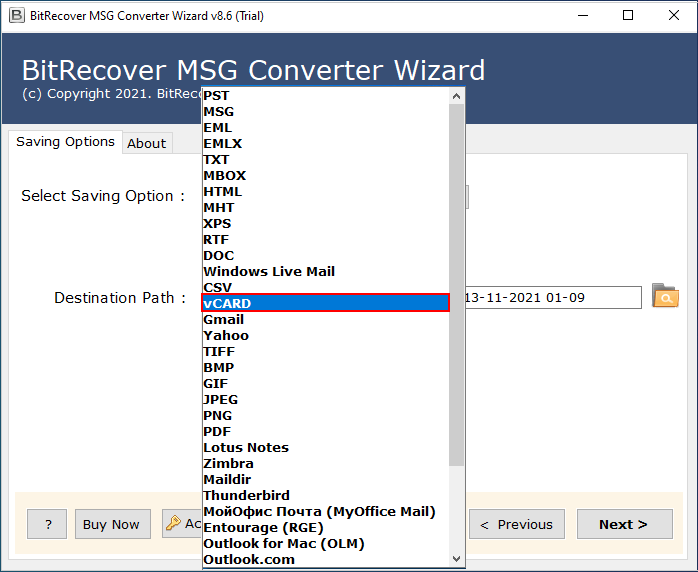Choose MSG in the dropdown list

pyautogui.click(x=326, y=112)
